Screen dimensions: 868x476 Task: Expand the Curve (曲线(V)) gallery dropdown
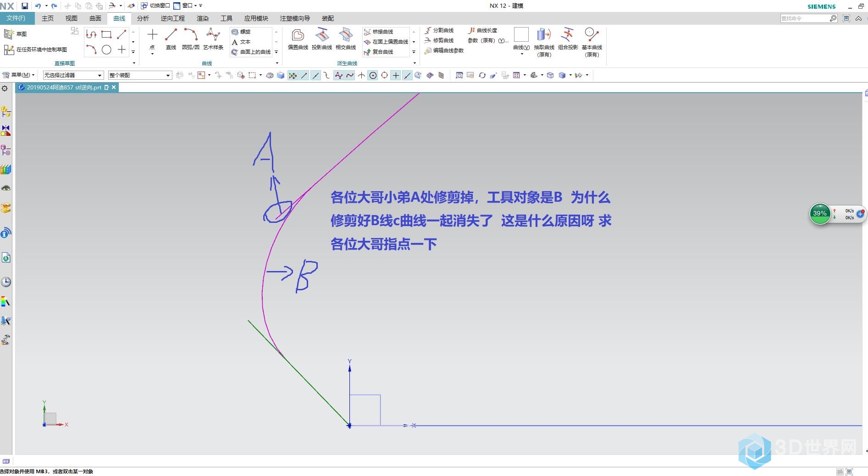(521, 54)
